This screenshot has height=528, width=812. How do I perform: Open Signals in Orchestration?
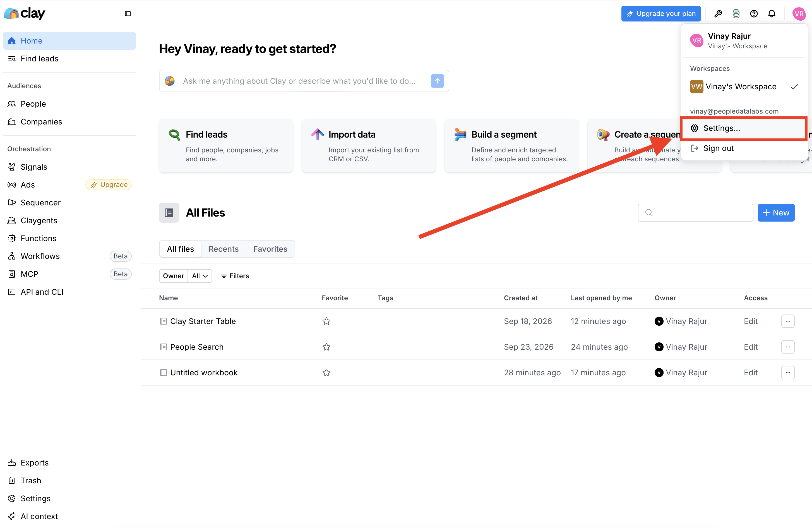[69, 167]
